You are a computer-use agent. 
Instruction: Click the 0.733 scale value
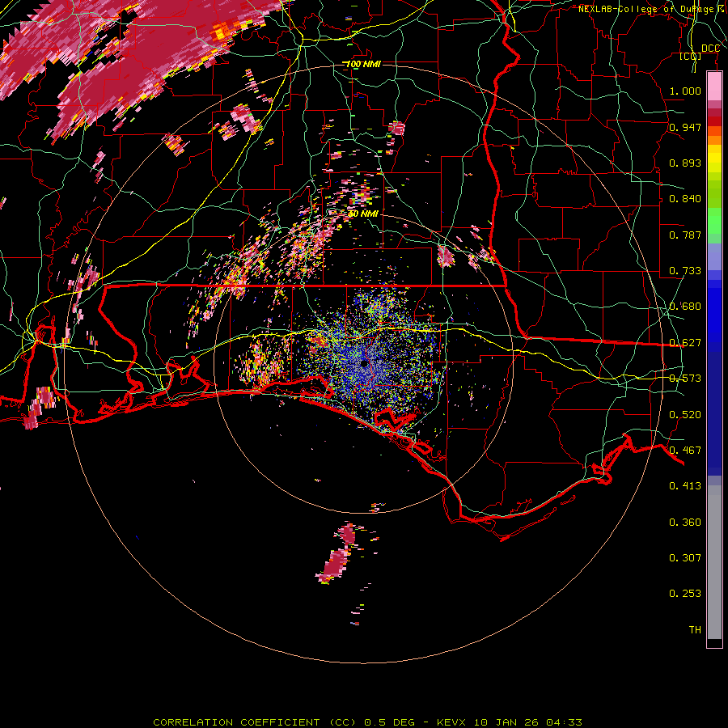tap(685, 271)
